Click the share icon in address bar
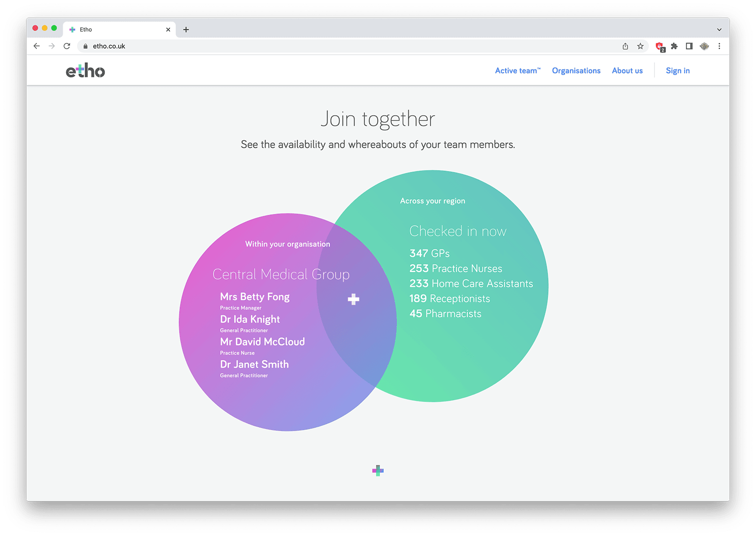Viewport: 756px width, 536px height. coord(625,46)
